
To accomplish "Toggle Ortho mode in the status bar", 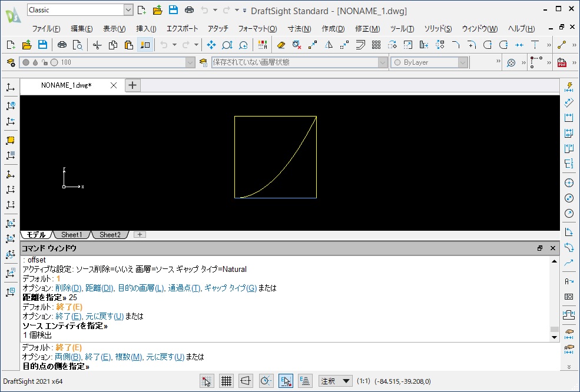I will [246, 381].
